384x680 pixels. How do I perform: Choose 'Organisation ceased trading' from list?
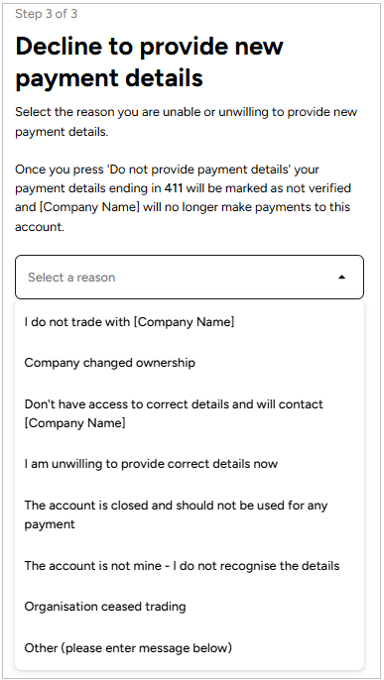189,606
